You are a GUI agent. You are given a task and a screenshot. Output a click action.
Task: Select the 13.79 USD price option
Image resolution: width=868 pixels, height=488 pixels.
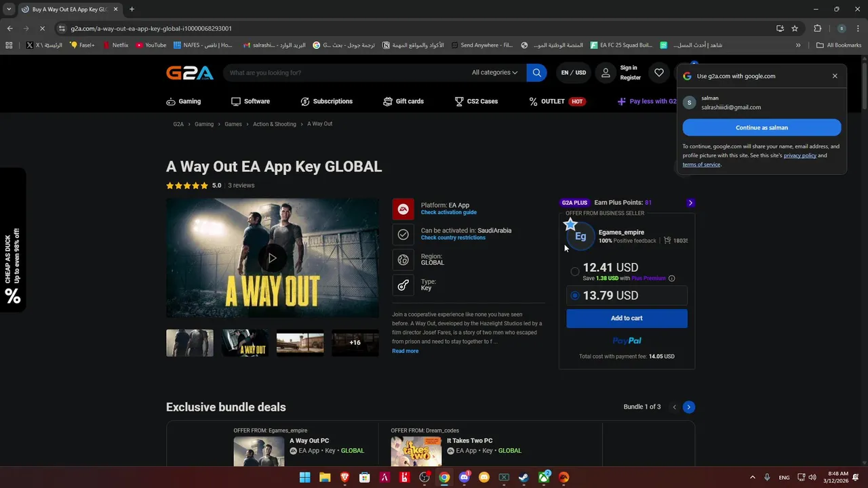coord(575,296)
